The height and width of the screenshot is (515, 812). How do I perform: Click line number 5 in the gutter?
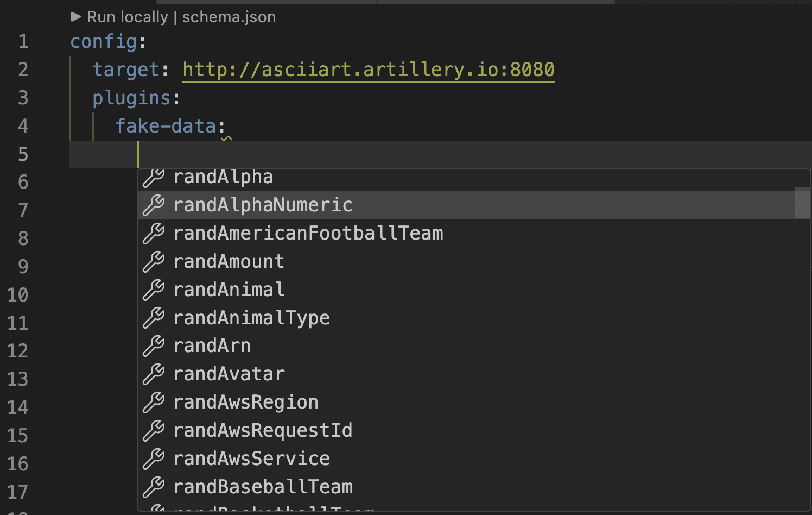pyautogui.click(x=23, y=154)
